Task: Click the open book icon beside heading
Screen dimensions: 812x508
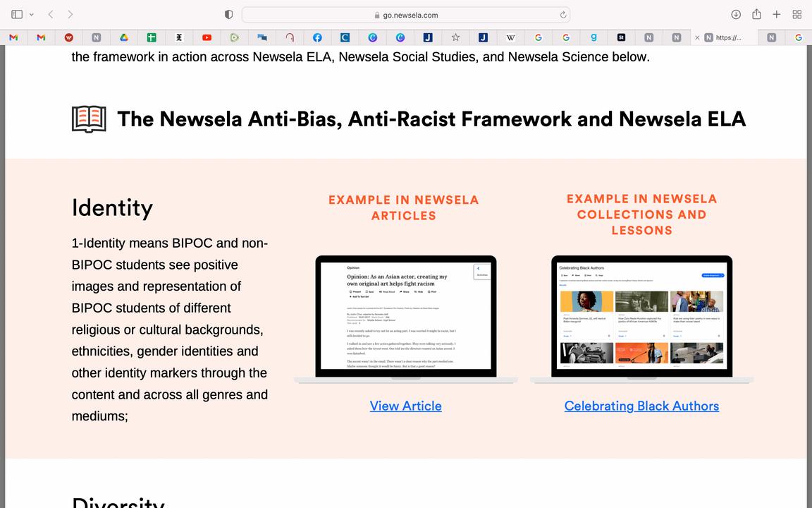Action: click(89, 119)
